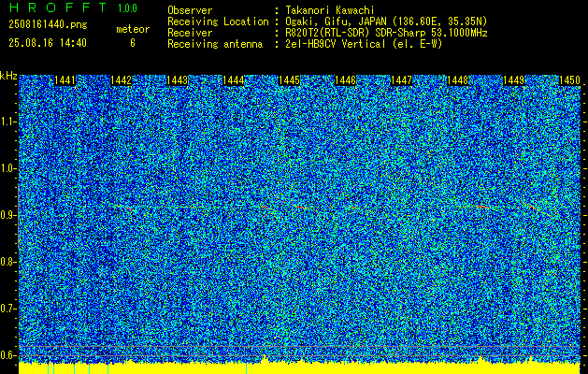Click the meteor count 6

tap(133, 43)
